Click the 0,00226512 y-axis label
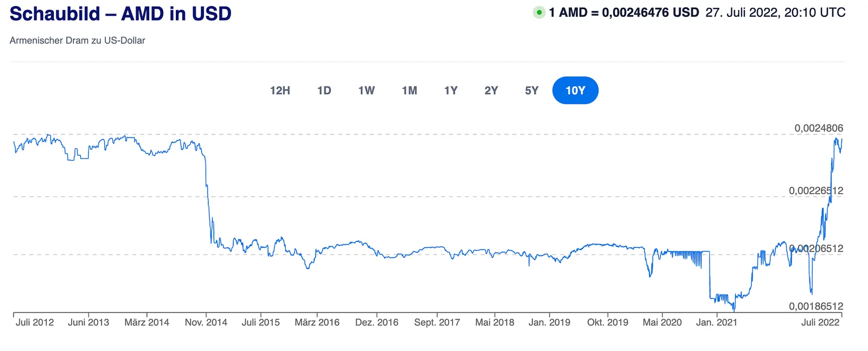The height and width of the screenshot is (351, 868). click(816, 191)
